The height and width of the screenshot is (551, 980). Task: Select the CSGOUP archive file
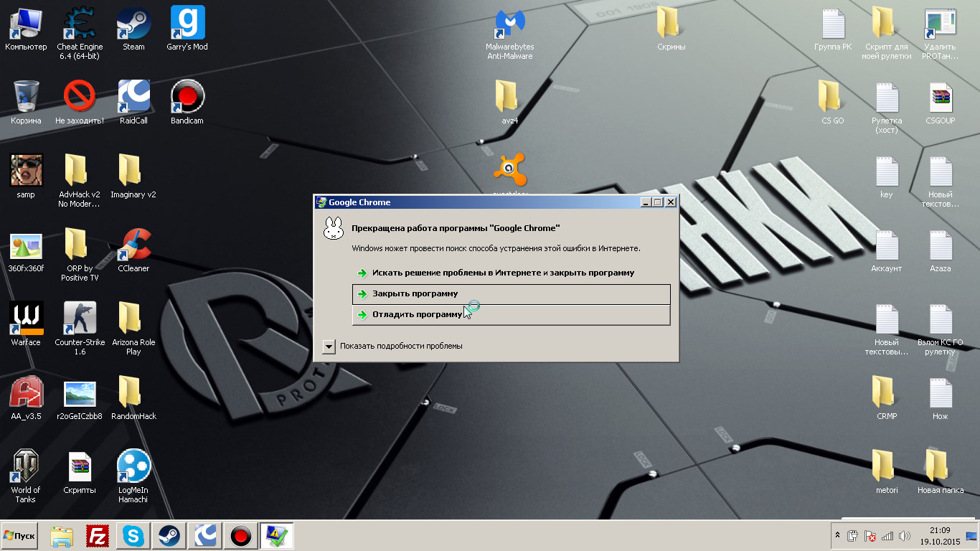coord(941,103)
